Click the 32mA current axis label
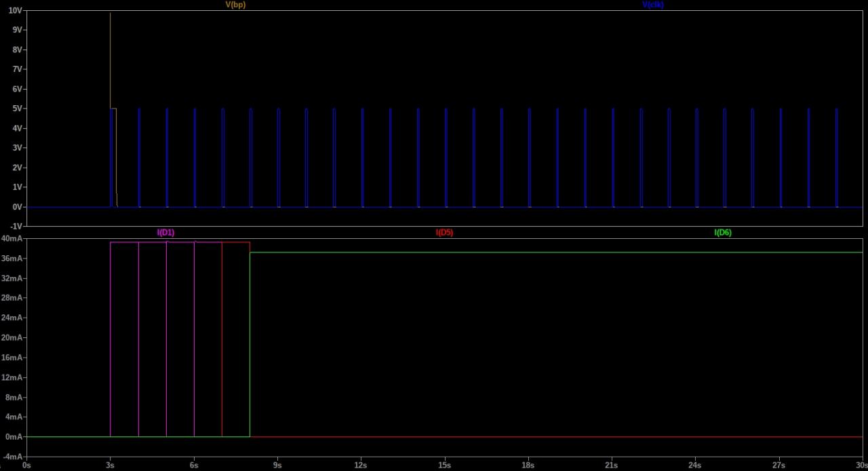 tap(12, 278)
